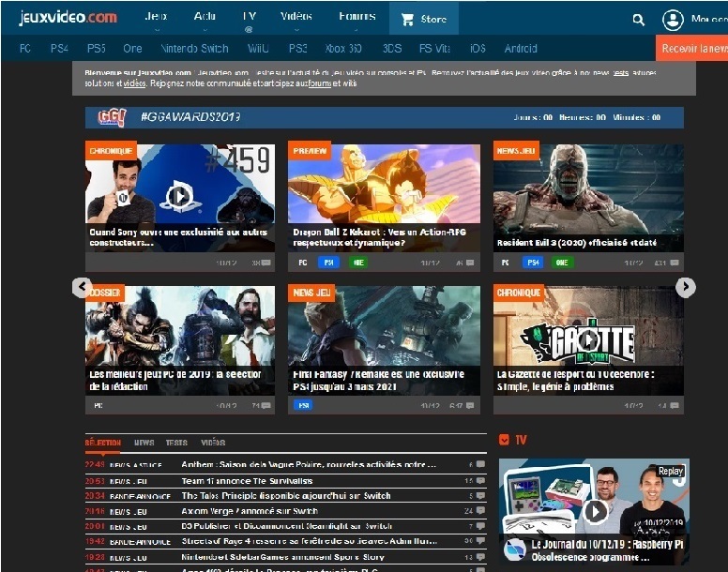Go to the jeuxvideo.com logo home
The image size is (728, 572).
pyautogui.click(x=68, y=18)
